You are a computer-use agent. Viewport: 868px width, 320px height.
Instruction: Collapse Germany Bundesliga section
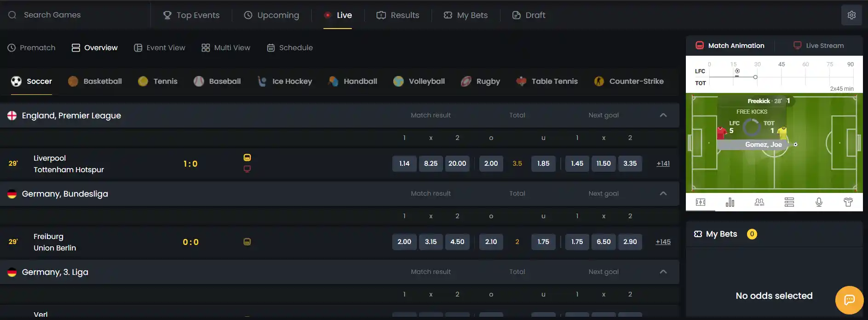[x=663, y=193]
